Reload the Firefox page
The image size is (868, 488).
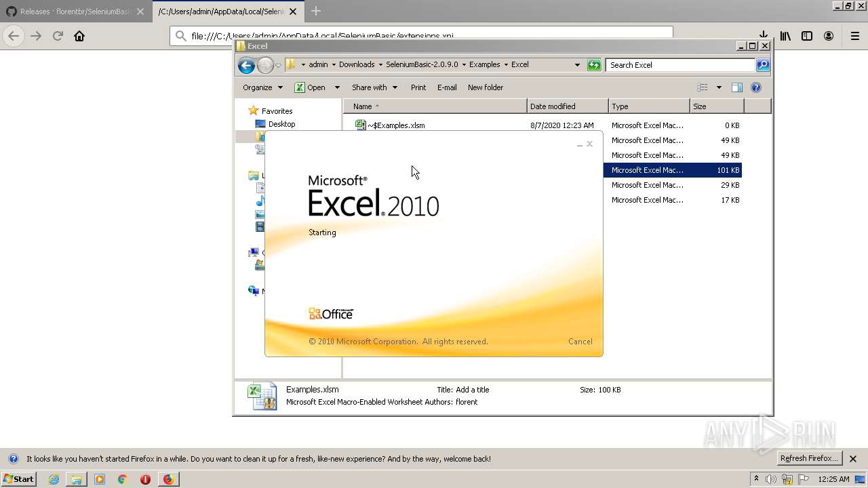tap(58, 37)
